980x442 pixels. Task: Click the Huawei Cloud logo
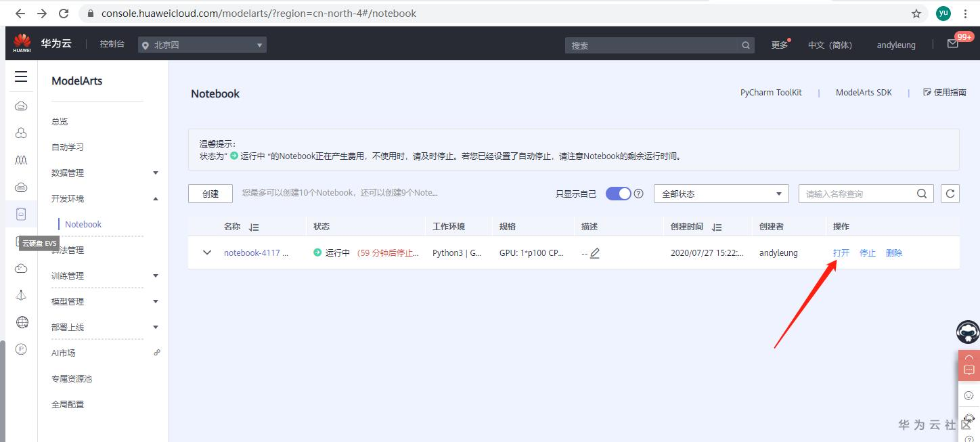[x=22, y=44]
